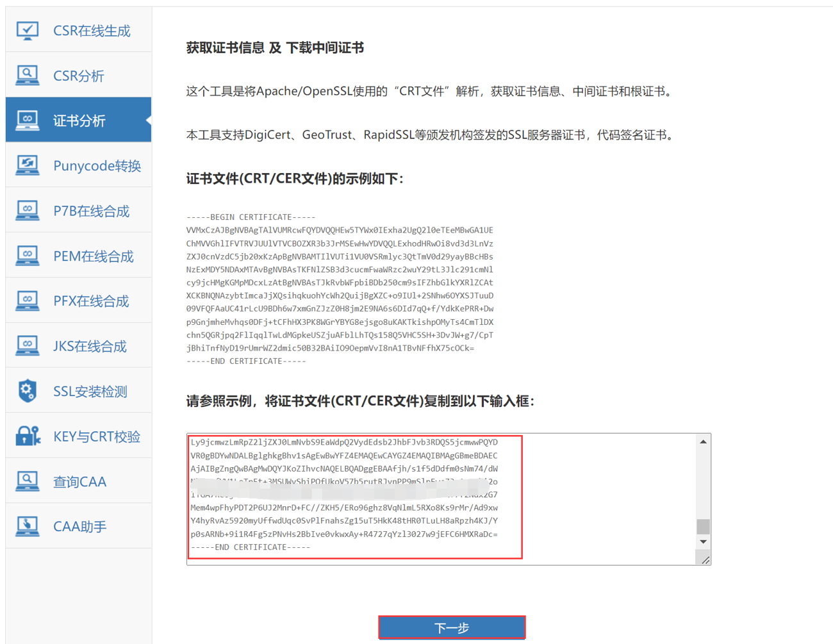Open the 证书分析 sidebar menu item
833x644 pixels.
click(x=79, y=120)
